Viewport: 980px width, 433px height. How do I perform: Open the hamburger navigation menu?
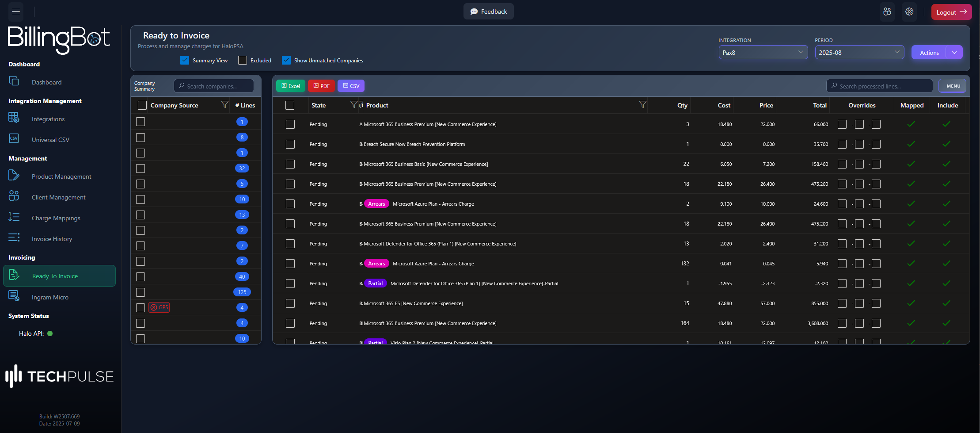[16, 12]
